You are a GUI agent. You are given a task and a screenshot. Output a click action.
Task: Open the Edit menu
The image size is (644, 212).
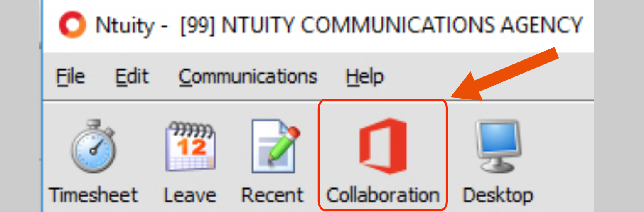pos(131,76)
